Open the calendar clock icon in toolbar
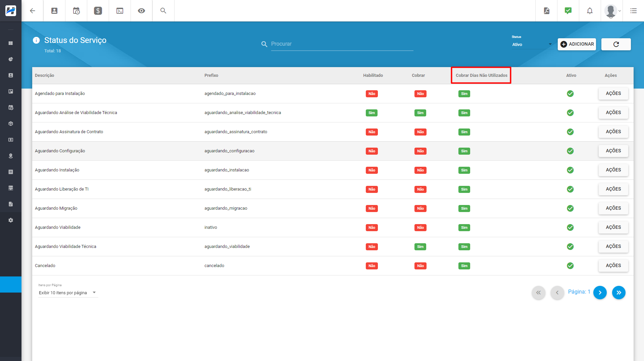This screenshot has width=644, height=361. (x=76, y=11)
